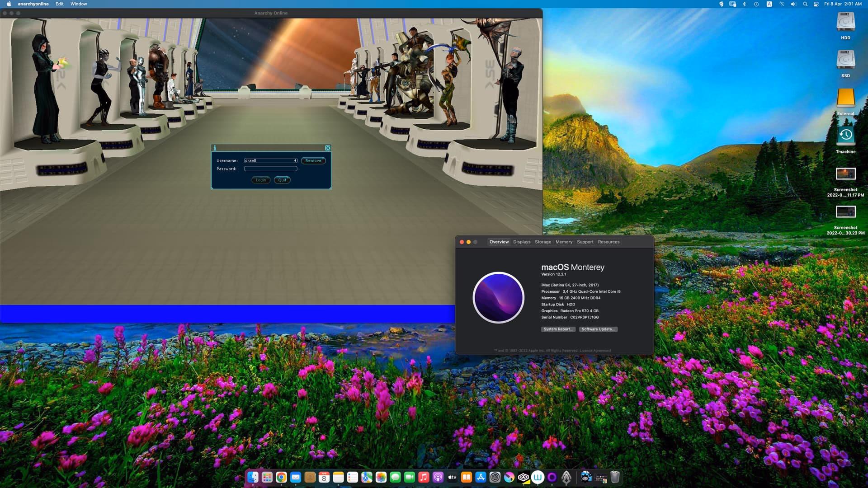Open Music from the Dock
This screenshot has width=868, height=488.
[424, 477]
